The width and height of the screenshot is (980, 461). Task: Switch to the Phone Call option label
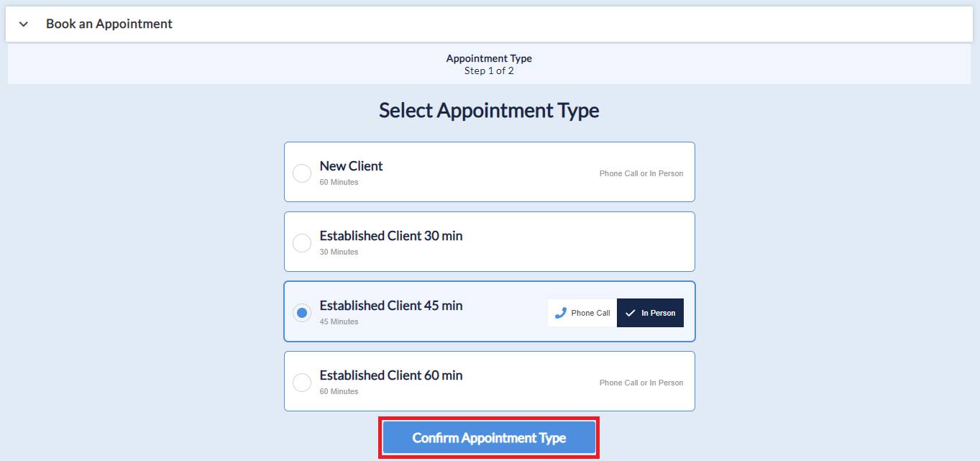[590, 313]
